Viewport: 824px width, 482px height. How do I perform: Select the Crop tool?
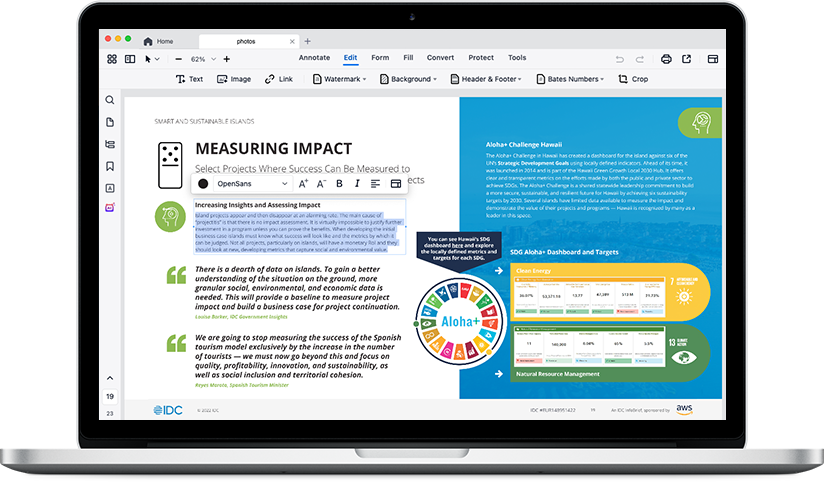point(633,79)
